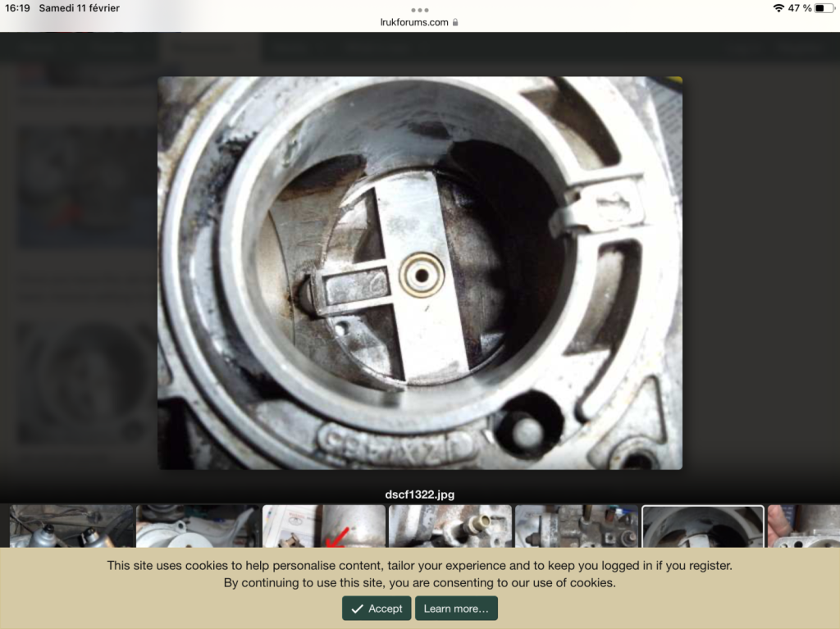Open the three-dot multitasking menu

click(419, 10)
